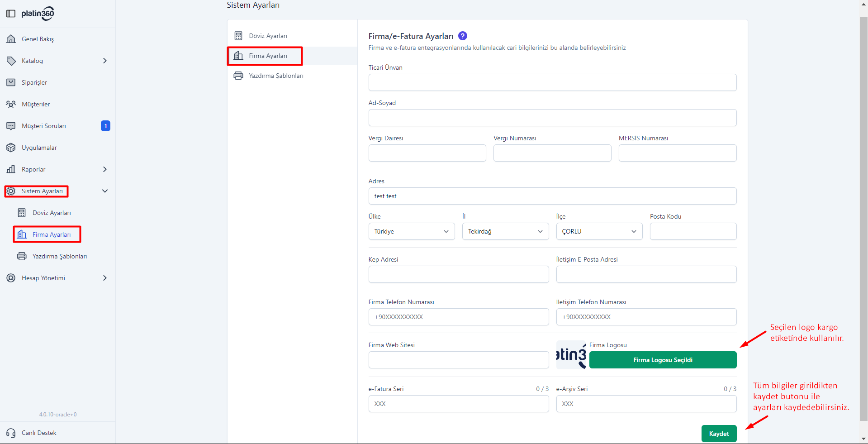868x444 pixels.
Task: Click the Ad-Soyad input field
Action: click(x=553, y=118)
